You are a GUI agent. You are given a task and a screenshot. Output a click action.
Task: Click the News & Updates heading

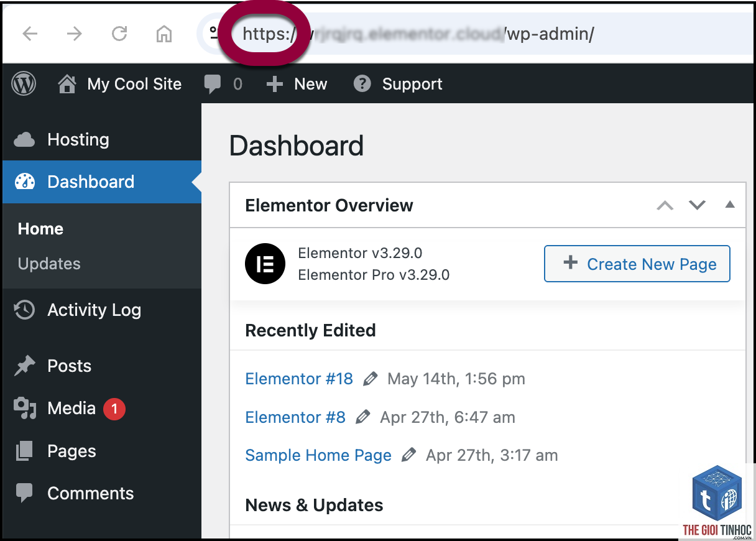pyautogui.click(x=314, y=505)
